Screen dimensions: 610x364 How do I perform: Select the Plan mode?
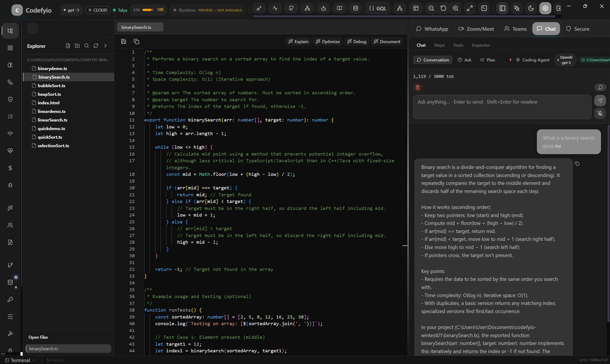coord(488,60)
